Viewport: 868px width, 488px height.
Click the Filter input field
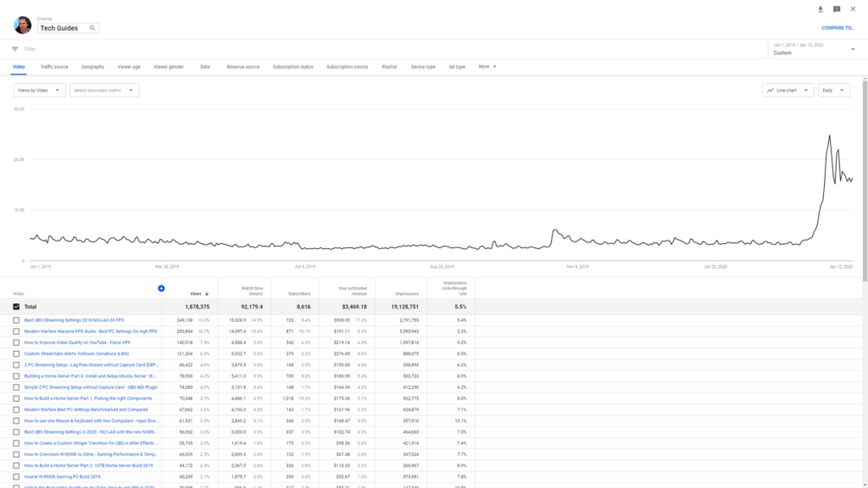tap(387, 49)
